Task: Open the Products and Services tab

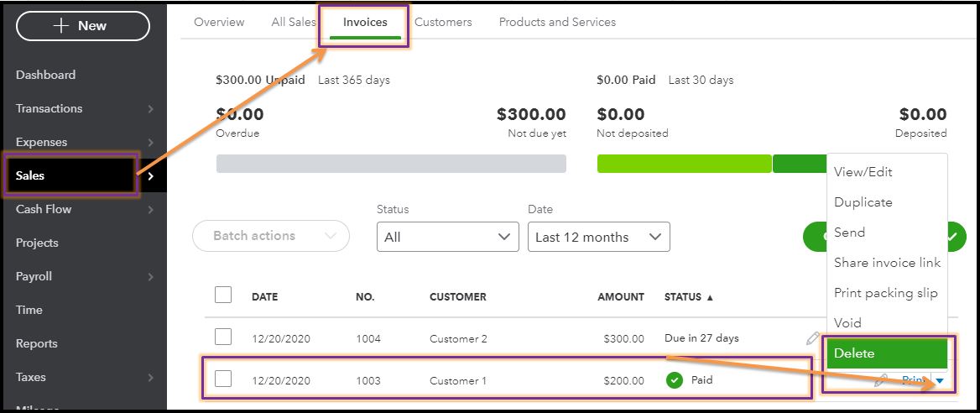Action: (557, 22)
